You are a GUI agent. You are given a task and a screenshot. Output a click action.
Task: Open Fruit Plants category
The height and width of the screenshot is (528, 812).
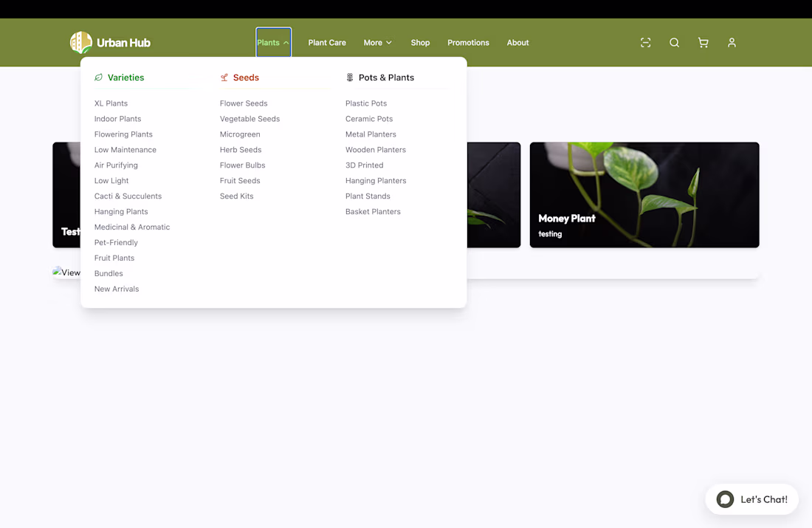pyautogui.click(x=114, y=258)
